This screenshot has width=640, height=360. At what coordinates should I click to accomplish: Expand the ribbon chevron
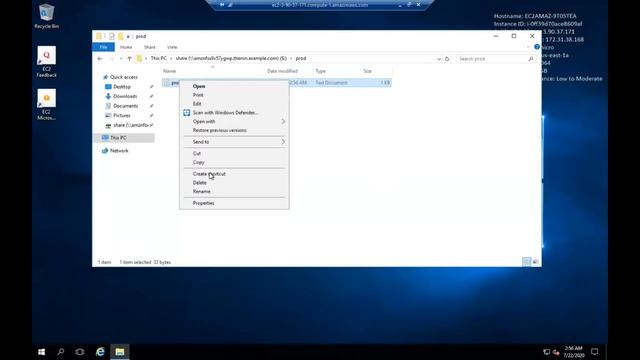coord(528,47)
